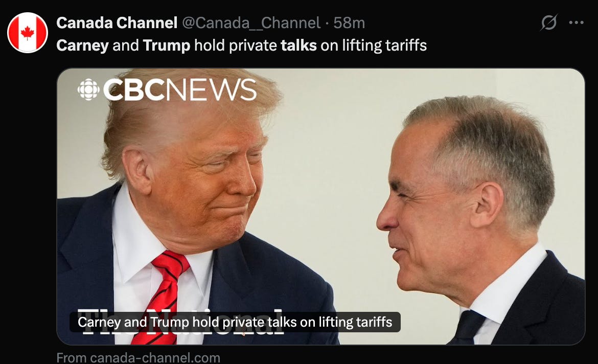Click the Canada flag profile avatar
The width and height of the screenshot is (598, 364).
(x=28, y=33)
